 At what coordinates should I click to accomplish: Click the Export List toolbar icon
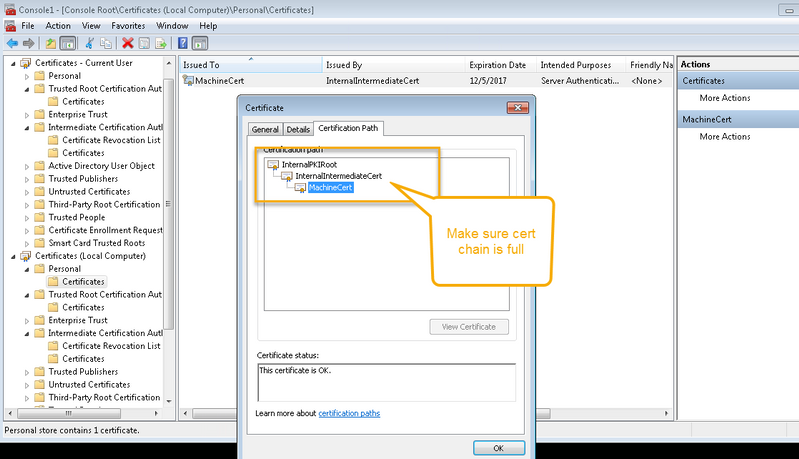coord(161,43)
